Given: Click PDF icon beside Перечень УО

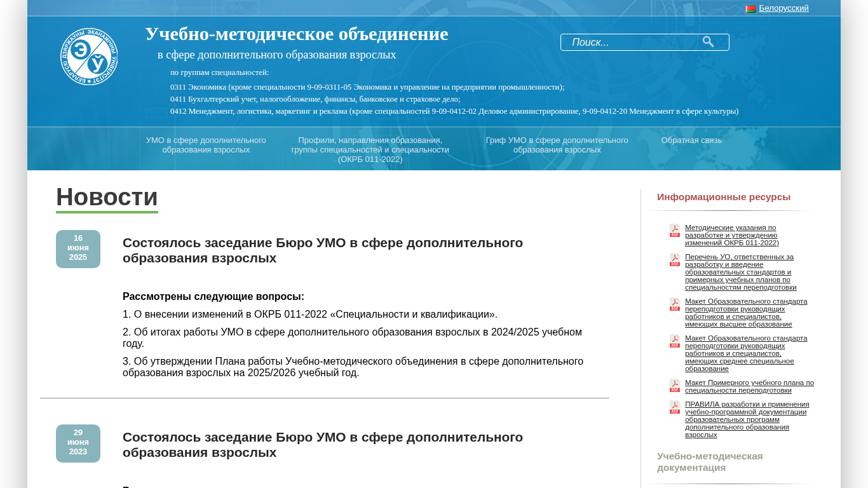Looking at the screenshot, I should coord(675,260).
